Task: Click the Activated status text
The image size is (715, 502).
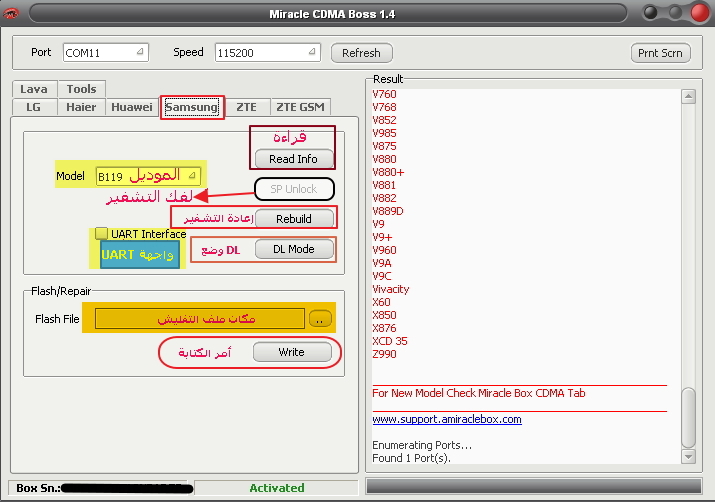Action: 277,488
